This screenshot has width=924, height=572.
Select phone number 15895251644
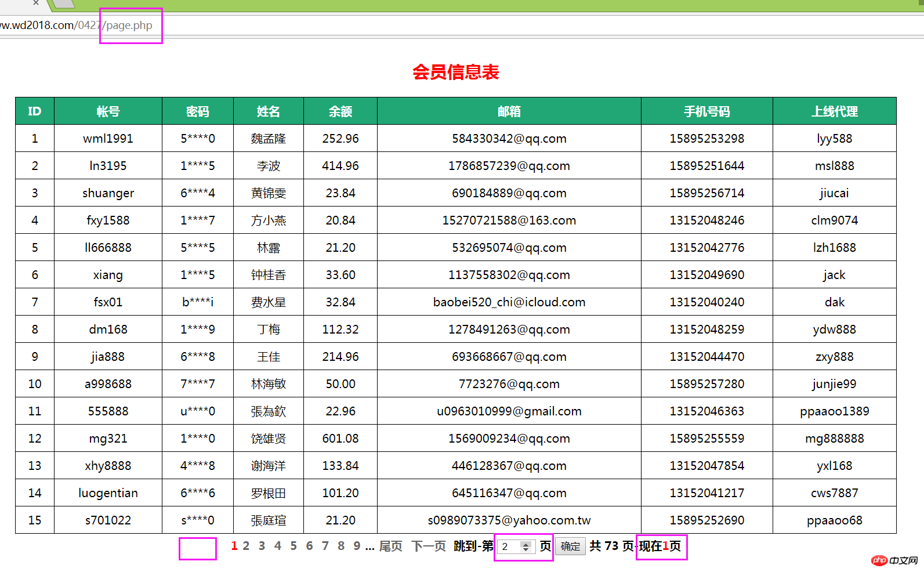coord(707,166)
